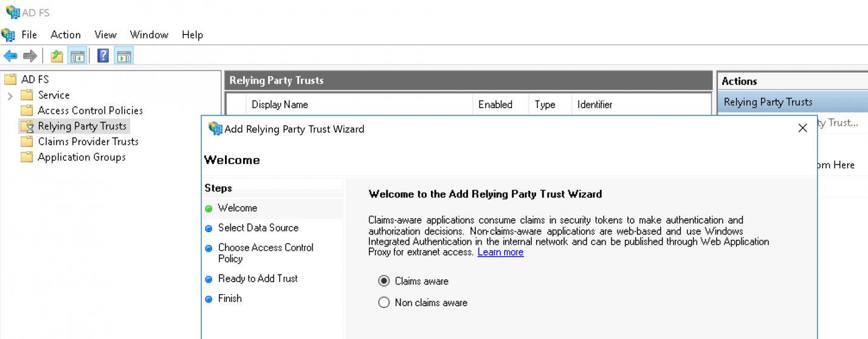The image size is (868, 339).
Task: Open the File menu
Action: (x=29, y=35)
